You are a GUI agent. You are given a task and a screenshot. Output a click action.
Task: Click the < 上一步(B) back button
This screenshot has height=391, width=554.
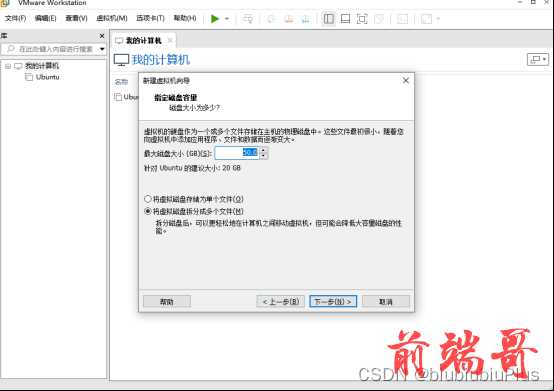pos(281,302)
